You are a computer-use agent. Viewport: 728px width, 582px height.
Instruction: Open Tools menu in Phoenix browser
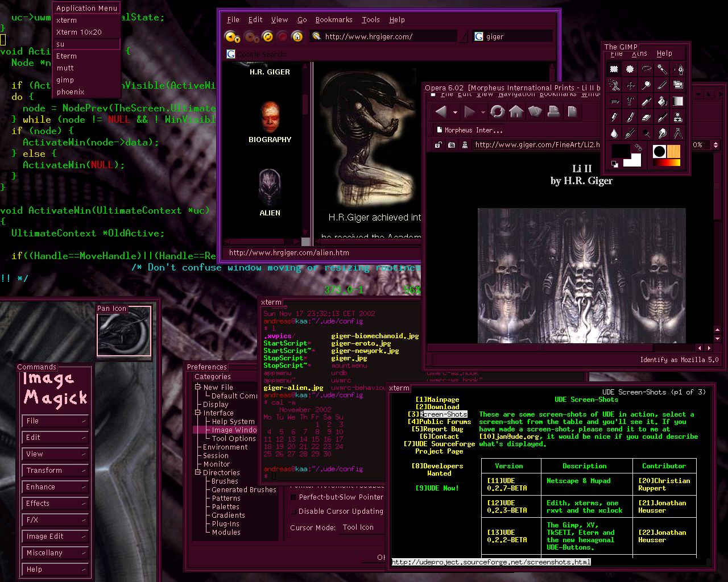371,20
